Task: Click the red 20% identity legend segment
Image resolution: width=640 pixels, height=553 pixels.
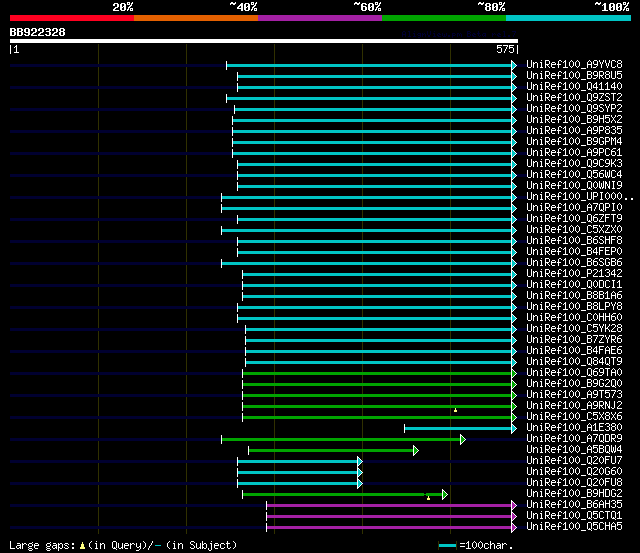Action: click(72, 18)
